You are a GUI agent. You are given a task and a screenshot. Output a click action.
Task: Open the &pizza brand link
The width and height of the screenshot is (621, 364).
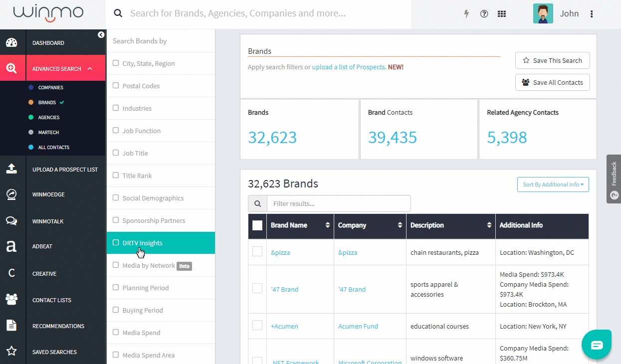pyautogui.click(x=280, y=252)
